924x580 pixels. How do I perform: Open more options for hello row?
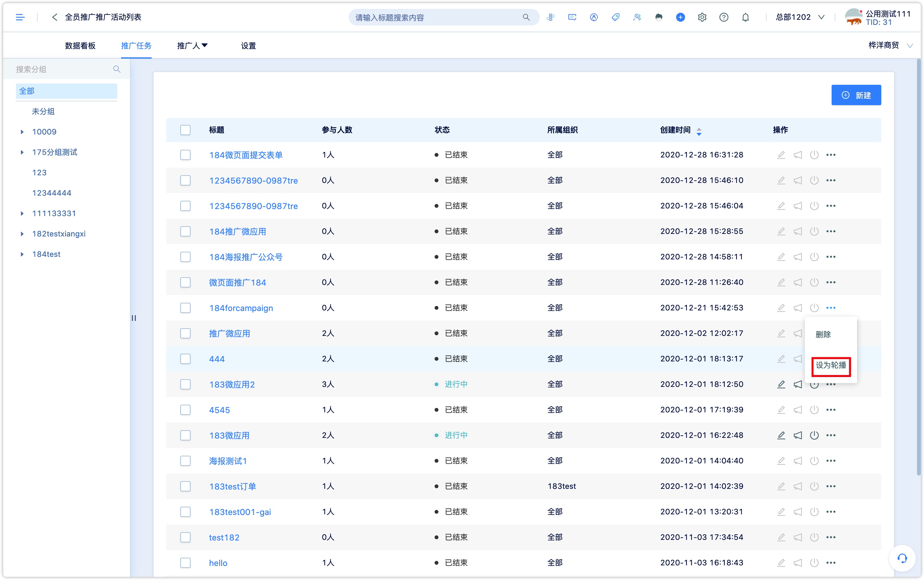coord(831,563)
